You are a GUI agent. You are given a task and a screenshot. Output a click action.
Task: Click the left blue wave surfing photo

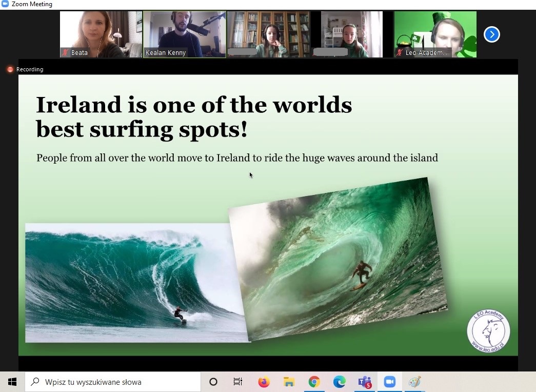pos(133,283)
